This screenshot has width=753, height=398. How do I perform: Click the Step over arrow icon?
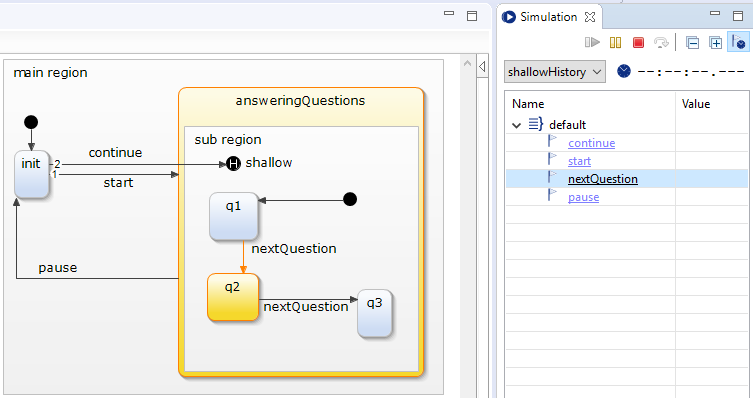(x=661, y=43)
